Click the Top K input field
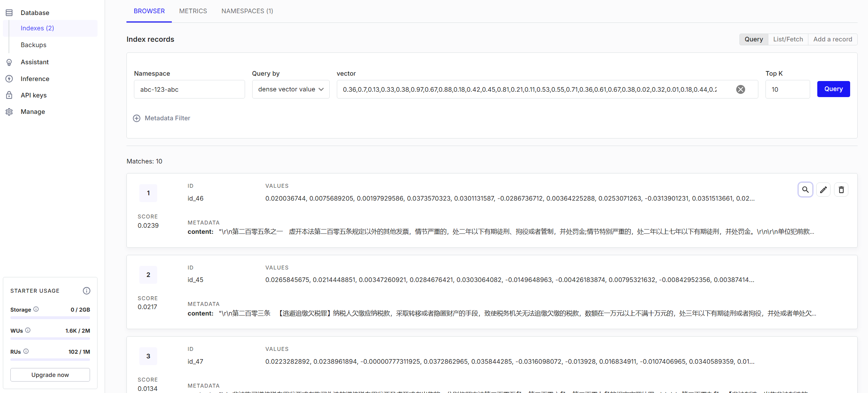The height and width of the screenshot is (393, 868). (787, 89)
